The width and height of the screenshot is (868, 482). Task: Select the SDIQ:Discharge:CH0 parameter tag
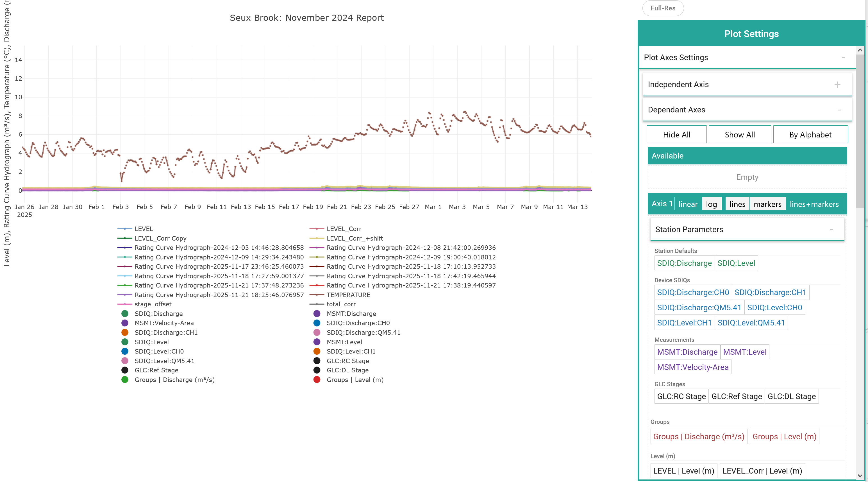[693, 292]
